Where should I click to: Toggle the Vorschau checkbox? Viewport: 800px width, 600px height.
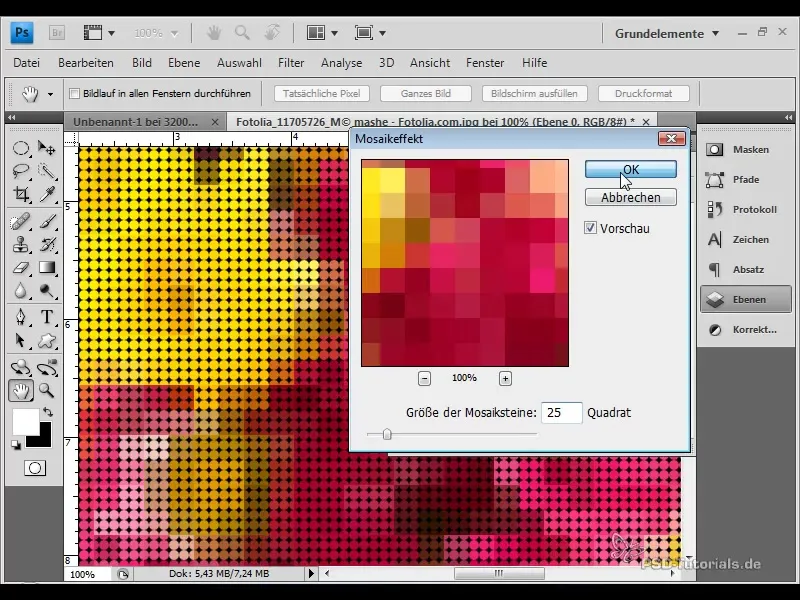pyautogui.click(x=590, y=228)
